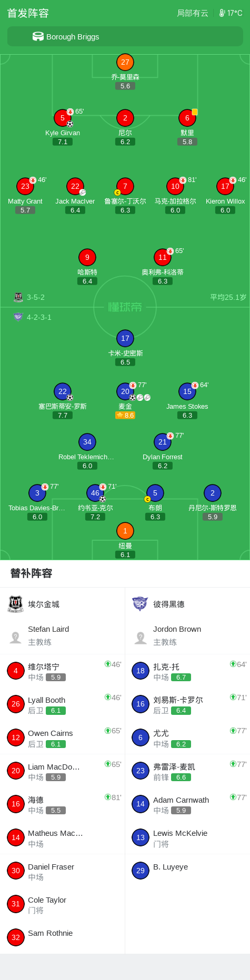The width and height of the screenshot is (250, 980).
Task: Select Adam Carnwath substitute entry
Action: pos(187,804)
